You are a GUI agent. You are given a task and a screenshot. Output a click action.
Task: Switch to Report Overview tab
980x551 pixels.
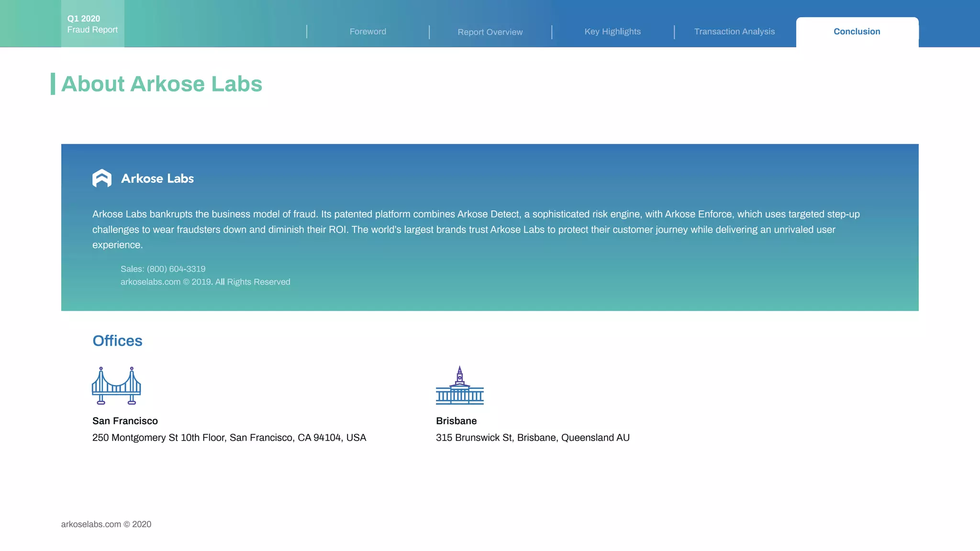coord(490,32)
